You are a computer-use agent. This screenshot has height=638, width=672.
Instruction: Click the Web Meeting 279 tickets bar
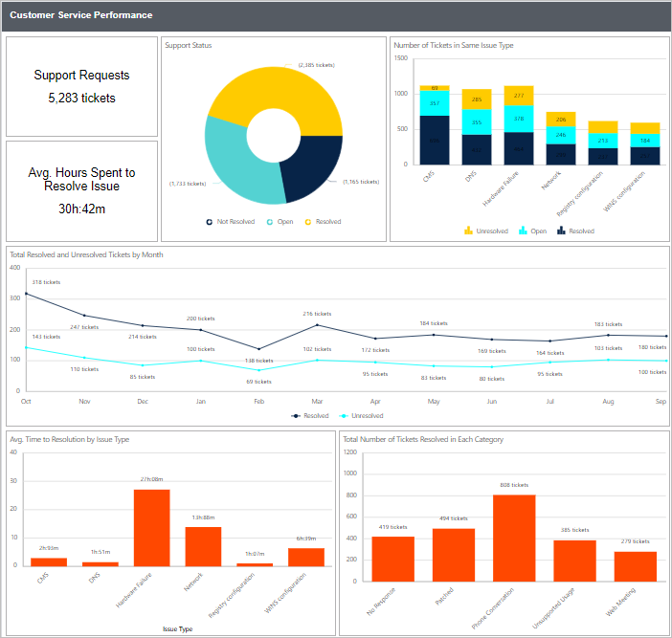click(x=635, y=566)
